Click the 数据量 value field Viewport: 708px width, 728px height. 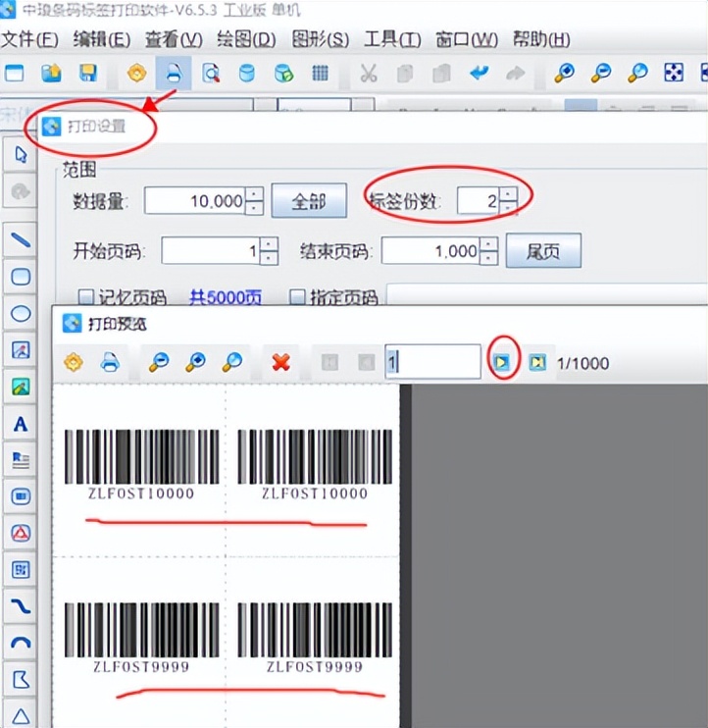click(195, 200)
